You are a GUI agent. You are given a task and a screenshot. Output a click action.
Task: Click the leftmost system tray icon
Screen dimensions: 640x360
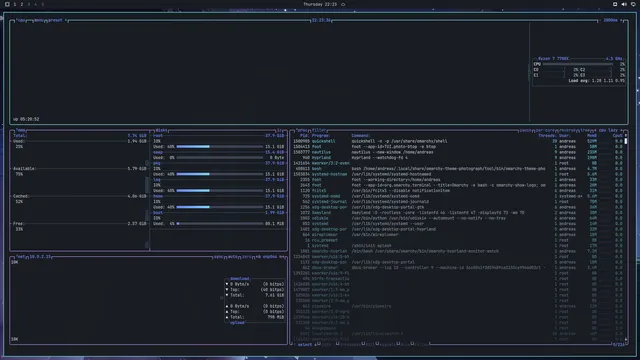point(615,4)
